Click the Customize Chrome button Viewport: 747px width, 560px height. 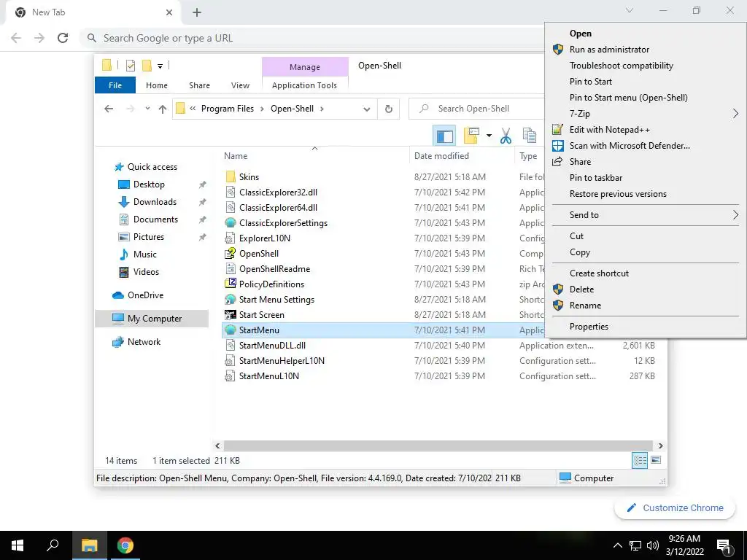(x=675, y=507)
